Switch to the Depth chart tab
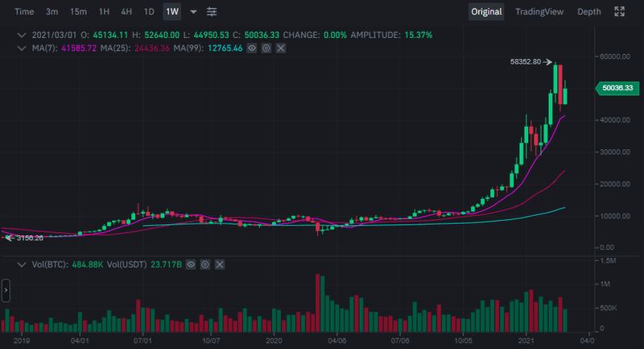The width and height of the screenshot is (644, 349). (x=588, y=12)
